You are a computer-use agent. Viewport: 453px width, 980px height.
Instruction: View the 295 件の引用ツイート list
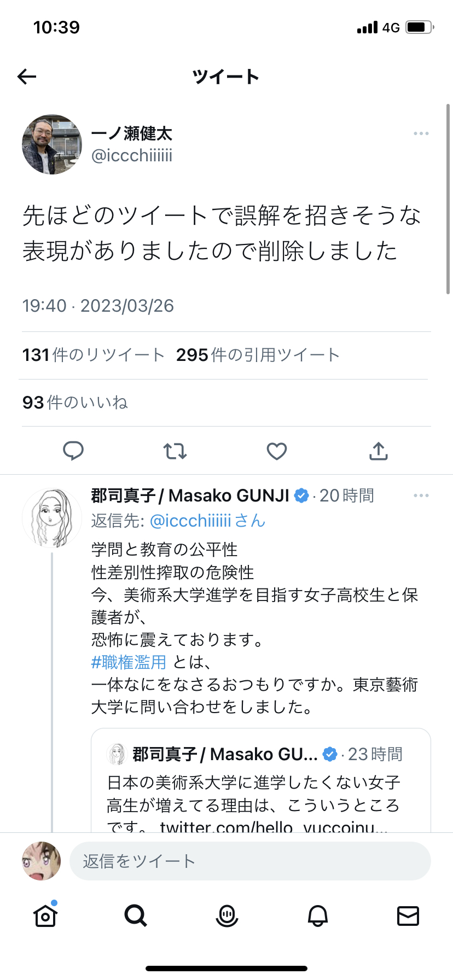[258, 355]
